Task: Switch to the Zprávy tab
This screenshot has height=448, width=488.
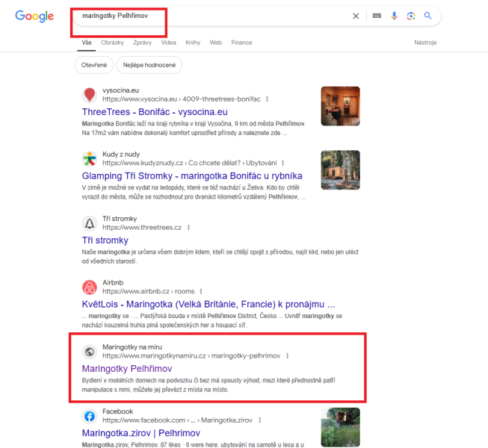Action: click(x=142, y=43)
